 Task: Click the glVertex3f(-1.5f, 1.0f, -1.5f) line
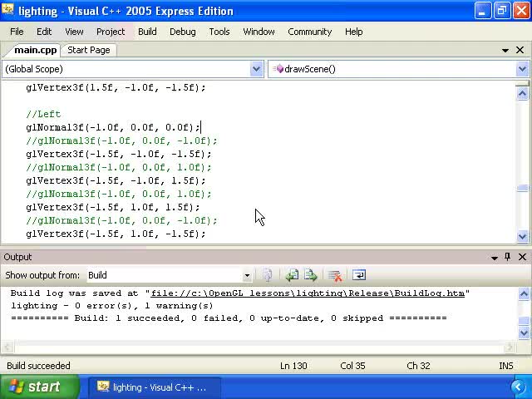click(x=116, y=234)
